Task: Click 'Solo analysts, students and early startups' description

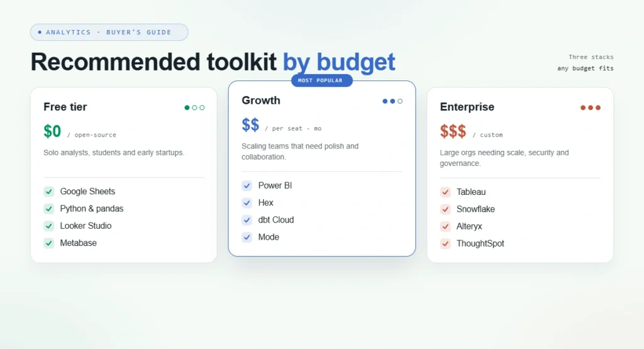Action: point(114,153)
